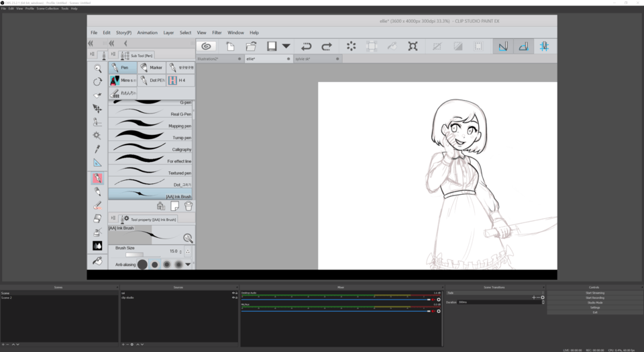644x352 pixels.
Task: Switch to the Illustration2 document tab
Action: [x=209, y=59]
